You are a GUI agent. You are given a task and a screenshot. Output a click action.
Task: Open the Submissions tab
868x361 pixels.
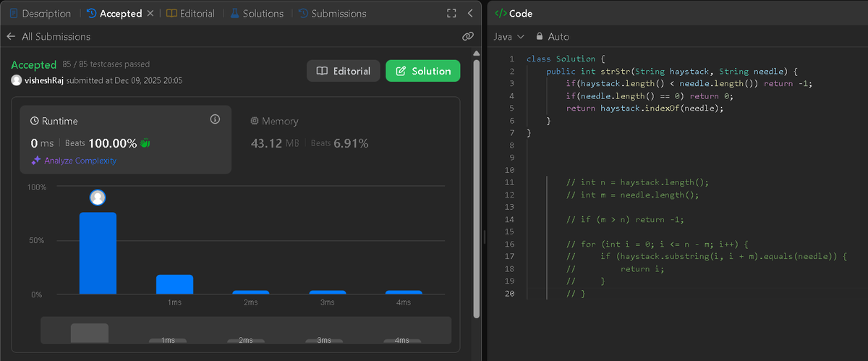tap(332, 13)
